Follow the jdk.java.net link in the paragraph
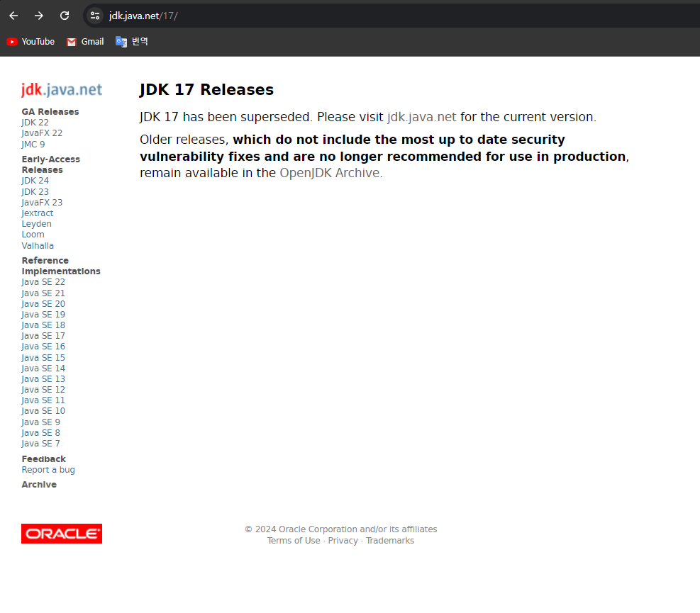700x613 pixels. tap(421, 117)
